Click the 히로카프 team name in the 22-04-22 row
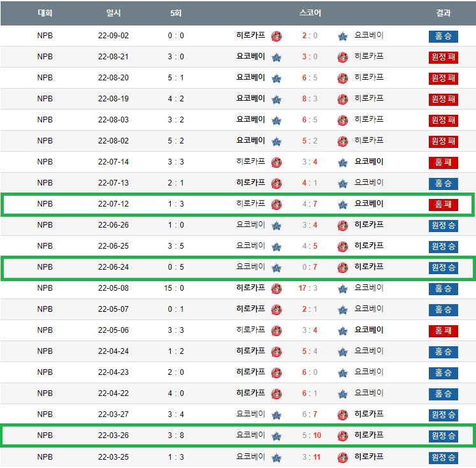 coord(250,393)
